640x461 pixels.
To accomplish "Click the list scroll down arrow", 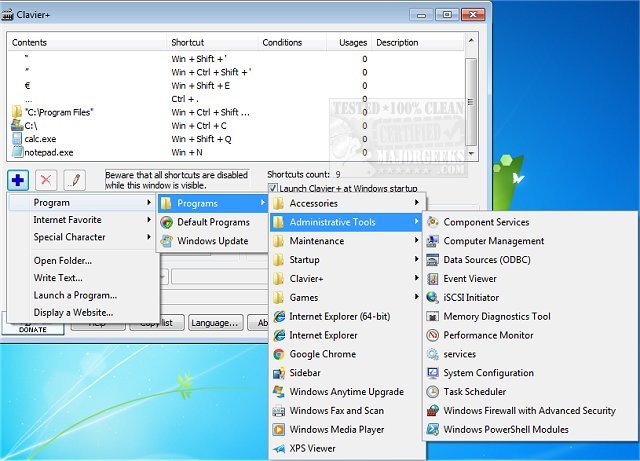I will point(471,154).
